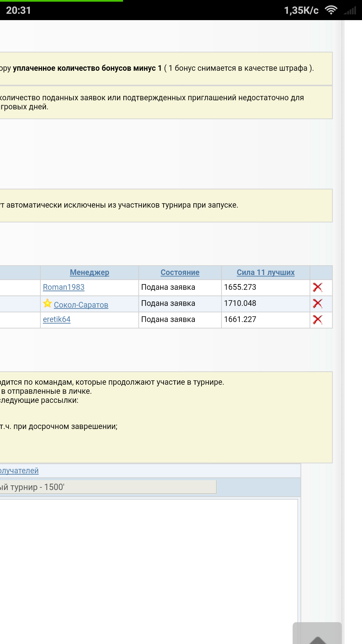The image size is (362, 644).
Task: Focus the subject field containing 'турнир - 1500'
Action: point(107,487)
